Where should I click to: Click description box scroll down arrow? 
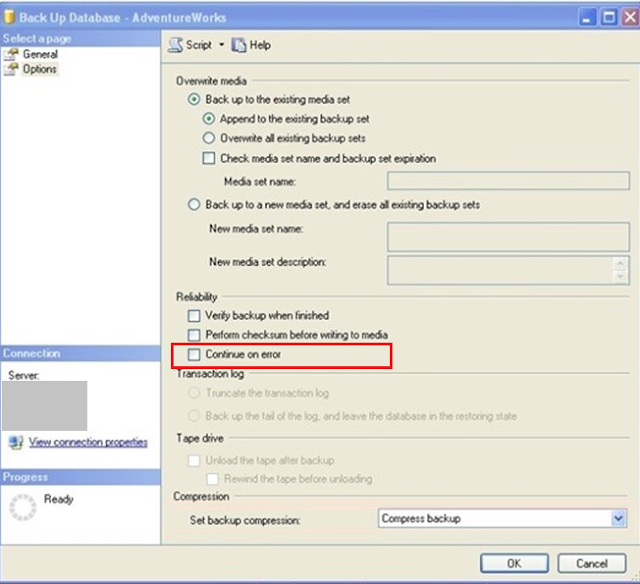click(x=620, y=277)
